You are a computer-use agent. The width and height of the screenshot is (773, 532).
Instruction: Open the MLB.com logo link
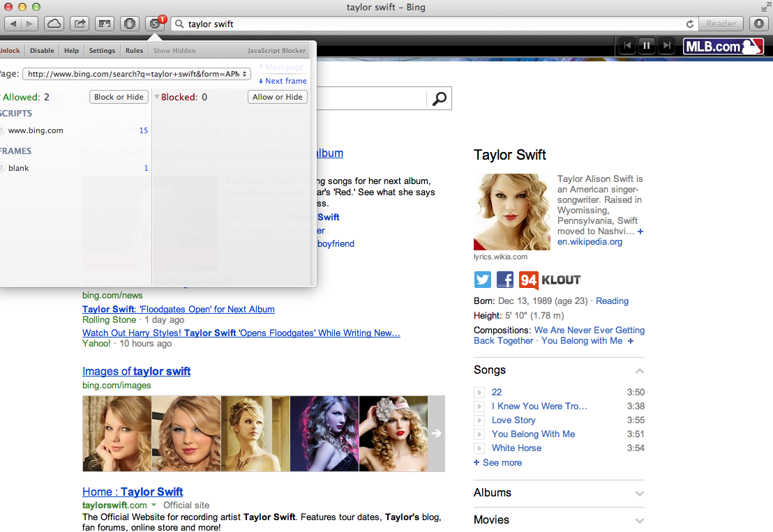tap(723, 46)
